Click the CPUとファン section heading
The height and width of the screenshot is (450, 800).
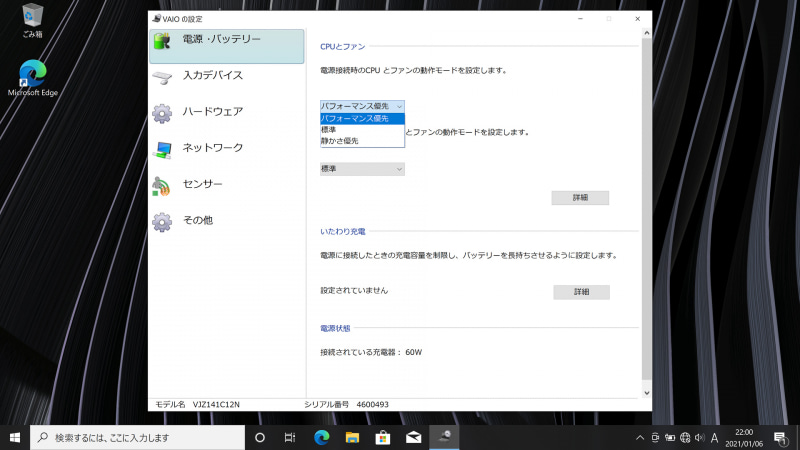342,46
